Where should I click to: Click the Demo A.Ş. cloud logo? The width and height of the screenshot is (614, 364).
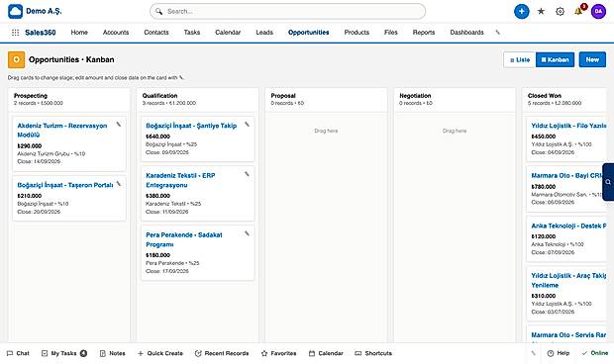pos(15,11)
